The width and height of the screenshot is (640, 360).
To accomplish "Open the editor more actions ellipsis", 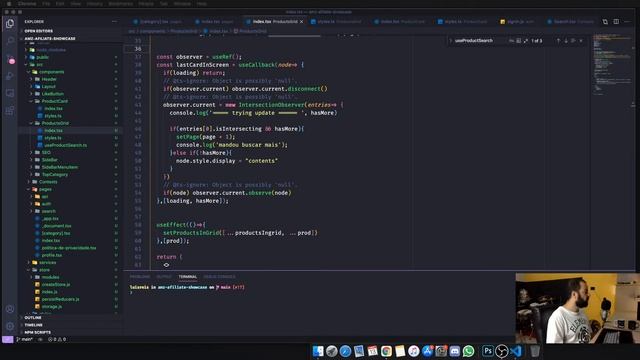I will coord(627,22).
